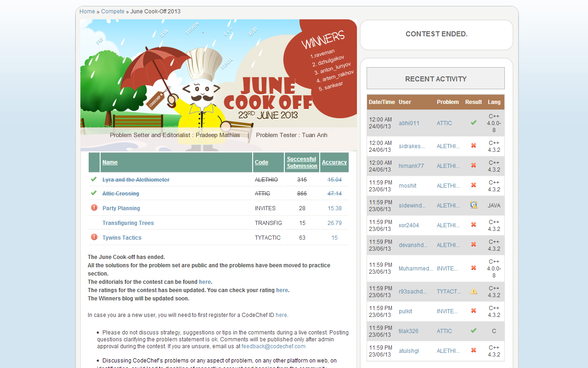Click the JAVA language cell in sidewind's row
The height and width of the screenshot is (368, 588).
(494, 206)
